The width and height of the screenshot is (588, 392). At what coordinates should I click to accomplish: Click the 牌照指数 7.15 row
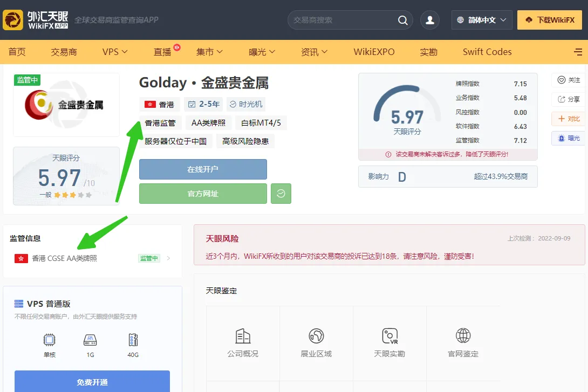coord(491,84)
